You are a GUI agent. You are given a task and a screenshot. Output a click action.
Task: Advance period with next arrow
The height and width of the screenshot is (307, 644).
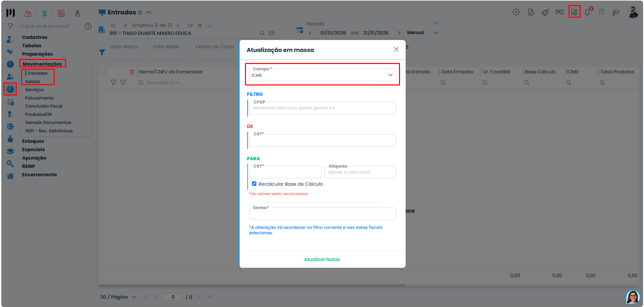coord(399,33)
